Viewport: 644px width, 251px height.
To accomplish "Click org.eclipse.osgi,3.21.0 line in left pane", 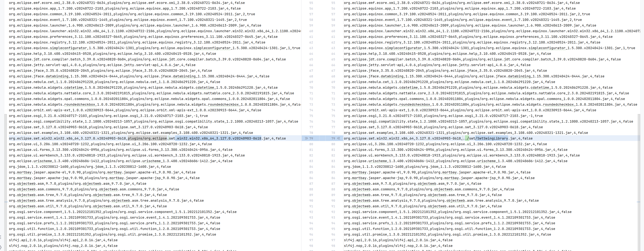I will tap(108, 116).
